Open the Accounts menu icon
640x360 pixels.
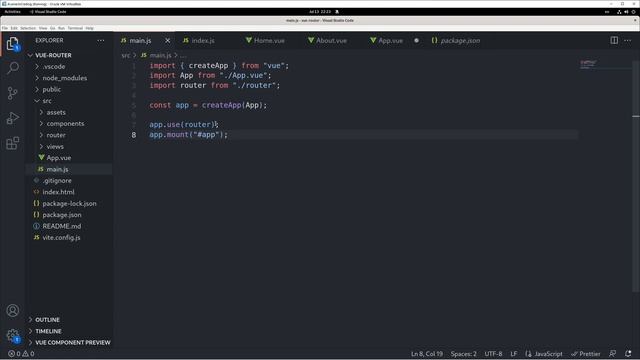click(13, 311)
